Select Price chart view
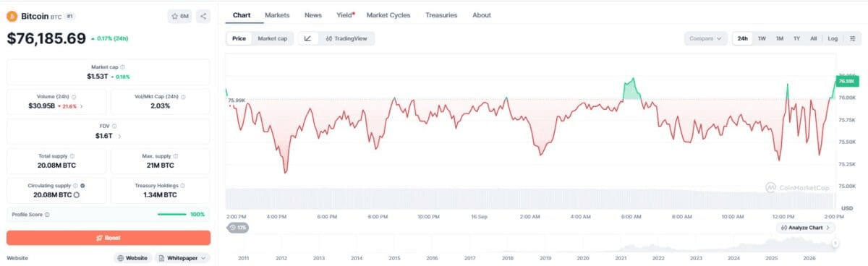This screenshot has width=868, height=266. [239, 38]
